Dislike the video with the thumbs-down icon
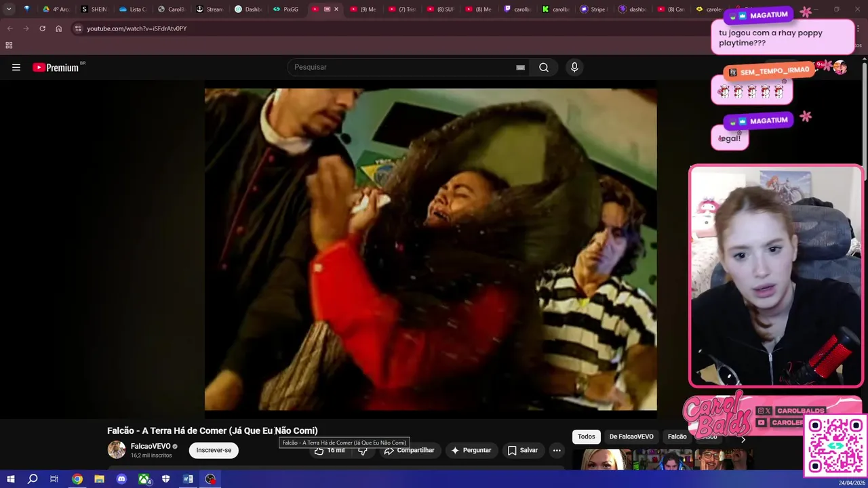Image resolution: width=868 pixels, height=488 pixels. [x=363, y=450]
